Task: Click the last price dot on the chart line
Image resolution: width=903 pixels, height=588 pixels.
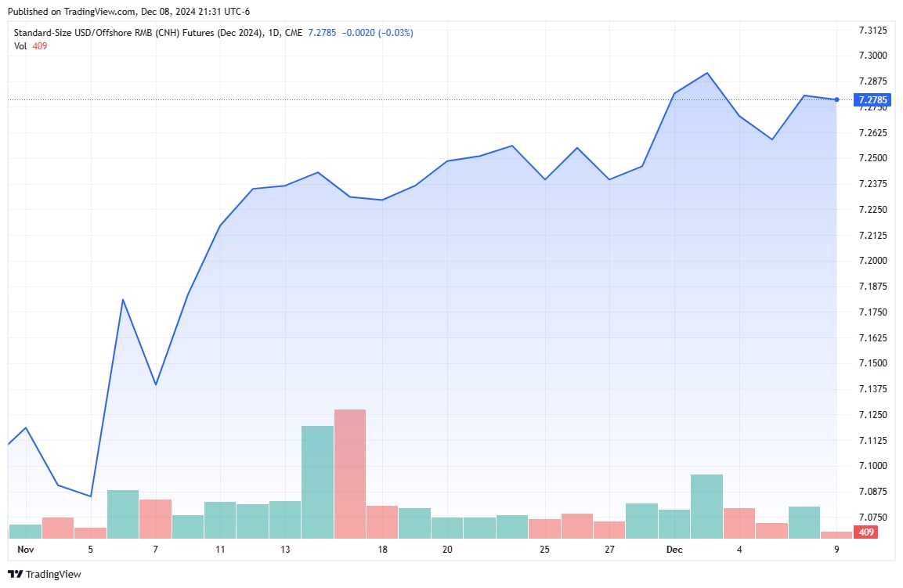Action: [835, 99]
